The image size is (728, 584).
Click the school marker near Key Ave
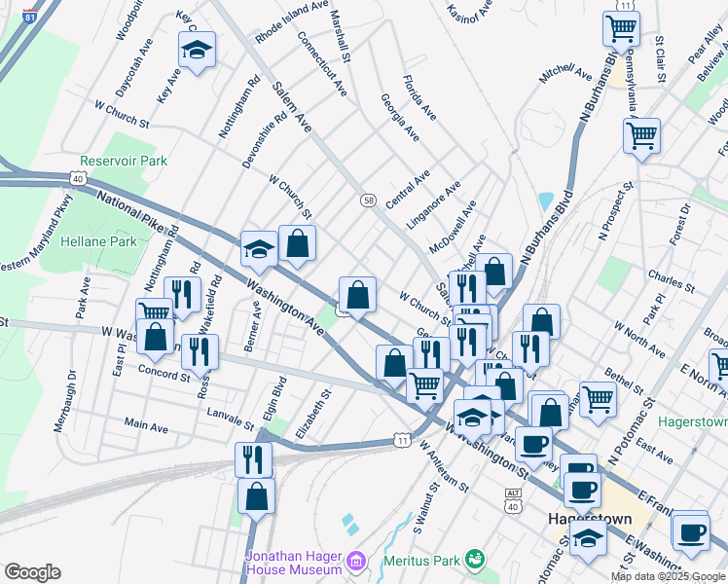coord(197,53)
